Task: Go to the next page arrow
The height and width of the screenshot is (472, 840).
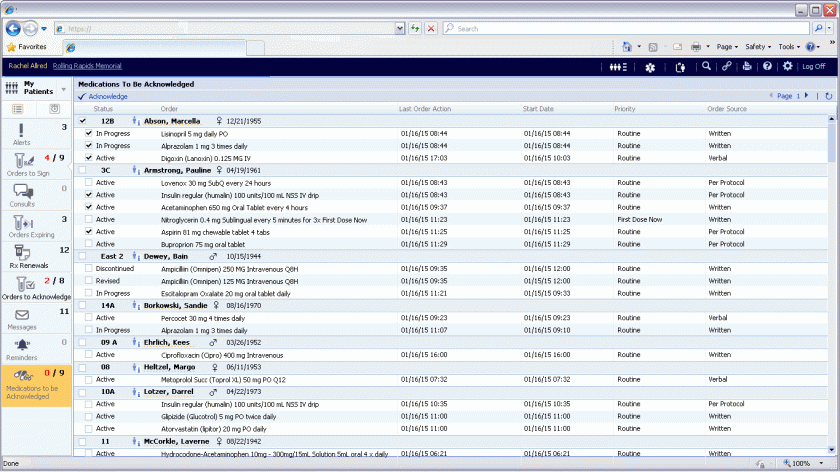Action: 806,95
